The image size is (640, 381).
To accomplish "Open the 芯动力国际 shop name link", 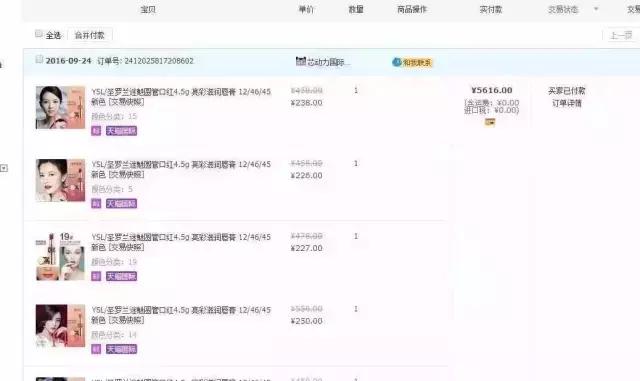I will click(329, 62).
